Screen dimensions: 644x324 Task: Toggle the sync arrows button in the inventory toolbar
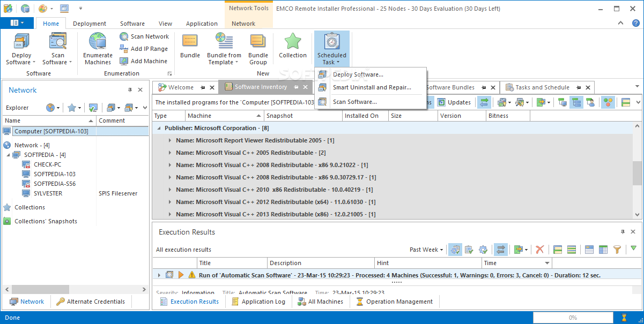click(x=484, y=102)
